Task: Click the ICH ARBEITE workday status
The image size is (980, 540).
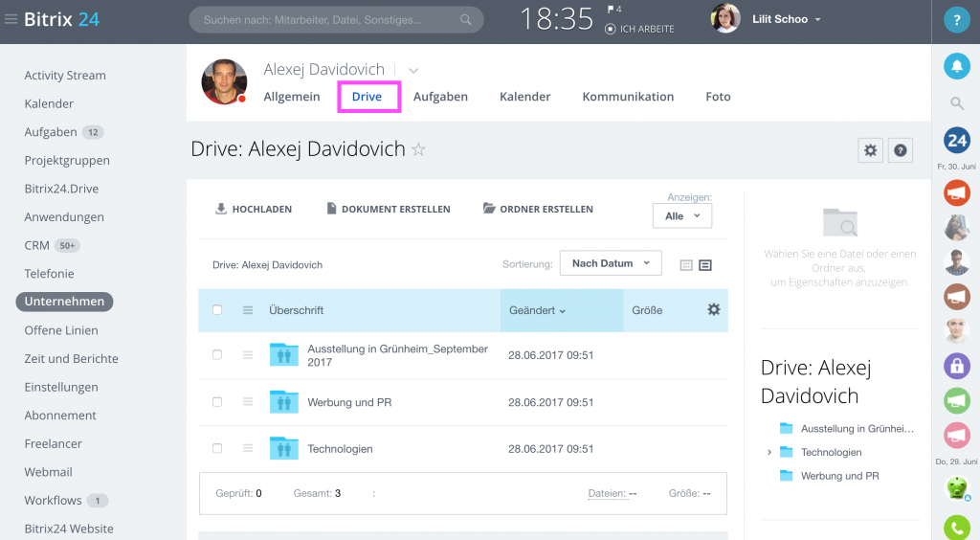Action: click(640, 29)
